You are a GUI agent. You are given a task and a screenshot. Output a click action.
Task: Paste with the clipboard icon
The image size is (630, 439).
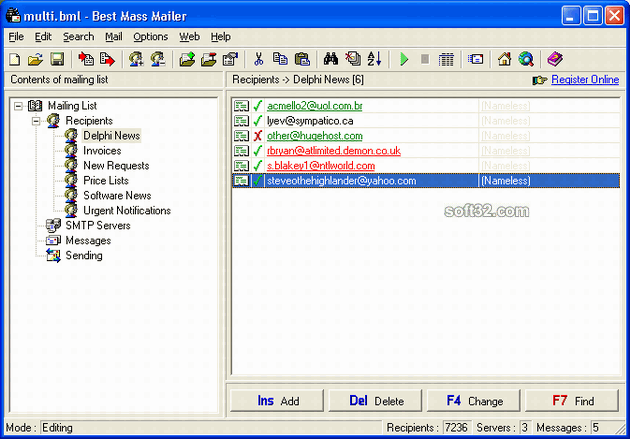[302, 59]
